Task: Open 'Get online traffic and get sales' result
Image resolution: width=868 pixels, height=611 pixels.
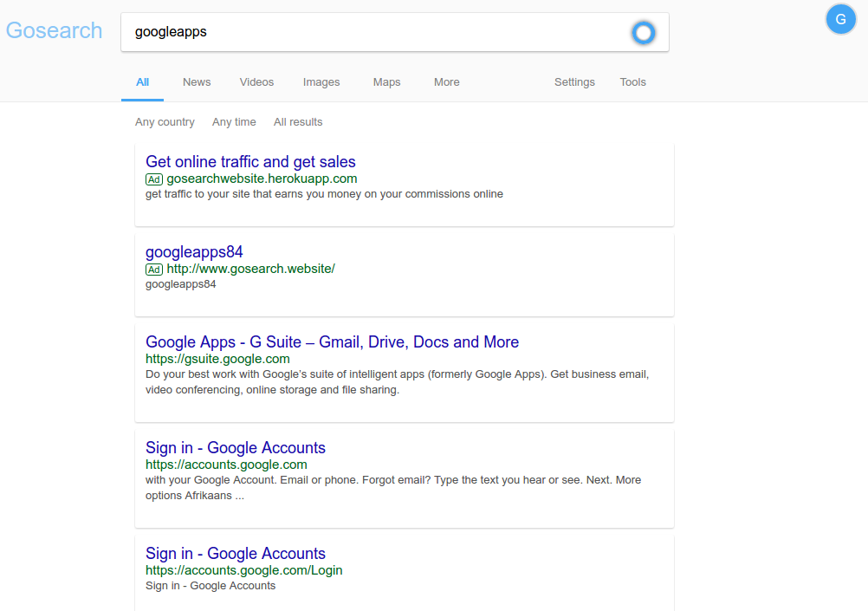Action: (x=250, y=162)
